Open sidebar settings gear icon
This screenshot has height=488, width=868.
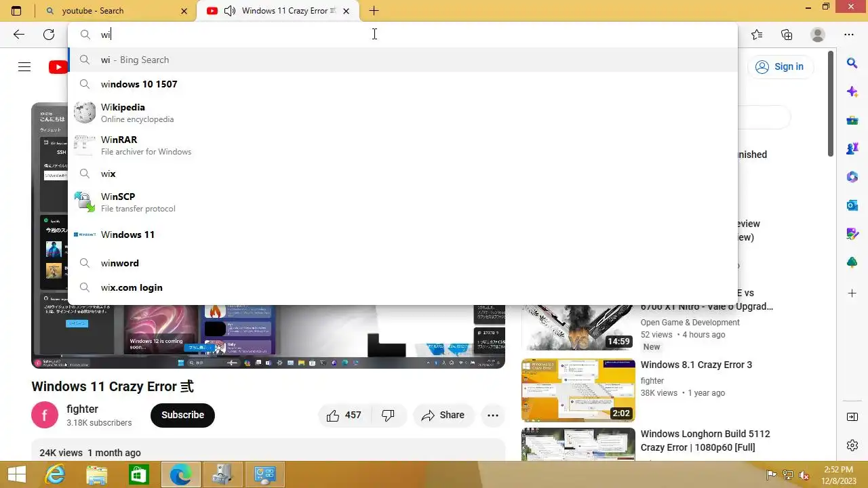[x=852, y=445]
